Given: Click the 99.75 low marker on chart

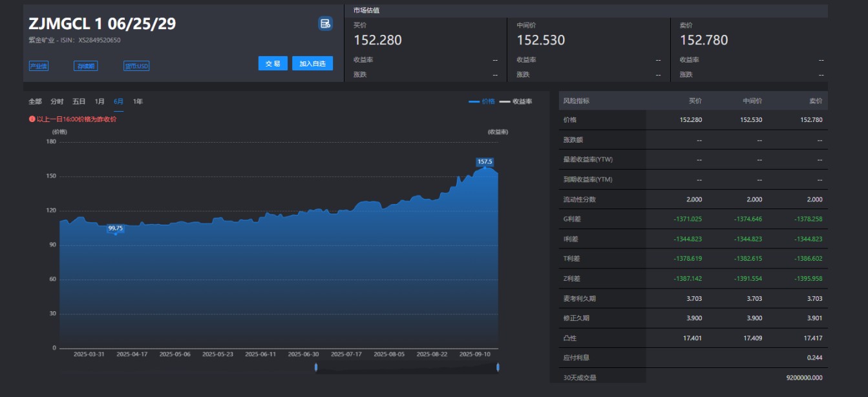Looking at the screenshot, I should point(116,228).
